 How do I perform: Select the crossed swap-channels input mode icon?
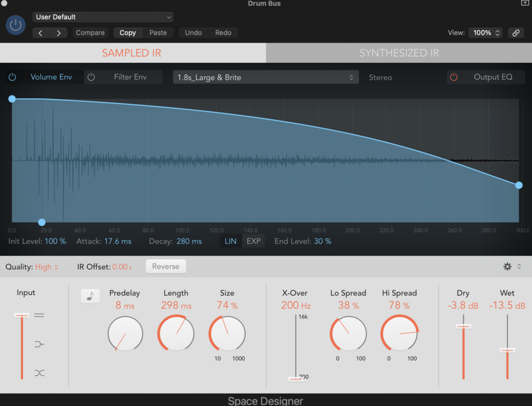[39, 373]
